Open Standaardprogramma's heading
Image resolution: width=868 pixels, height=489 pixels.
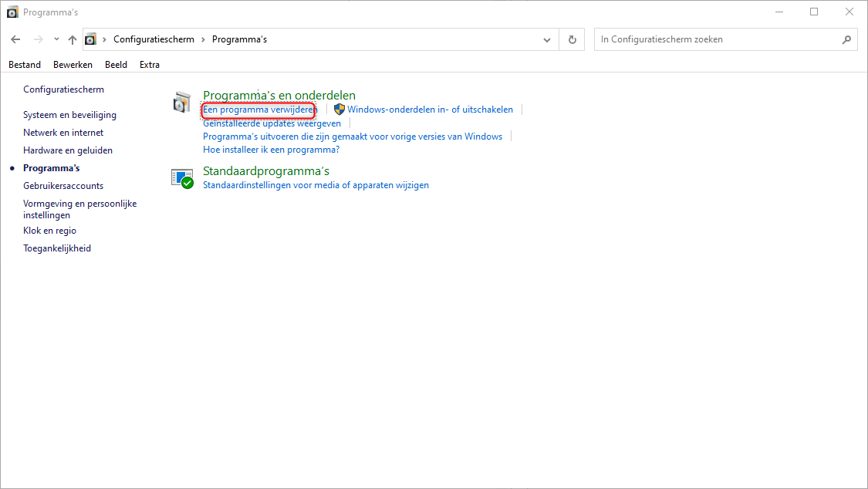(x=265, y=171)
